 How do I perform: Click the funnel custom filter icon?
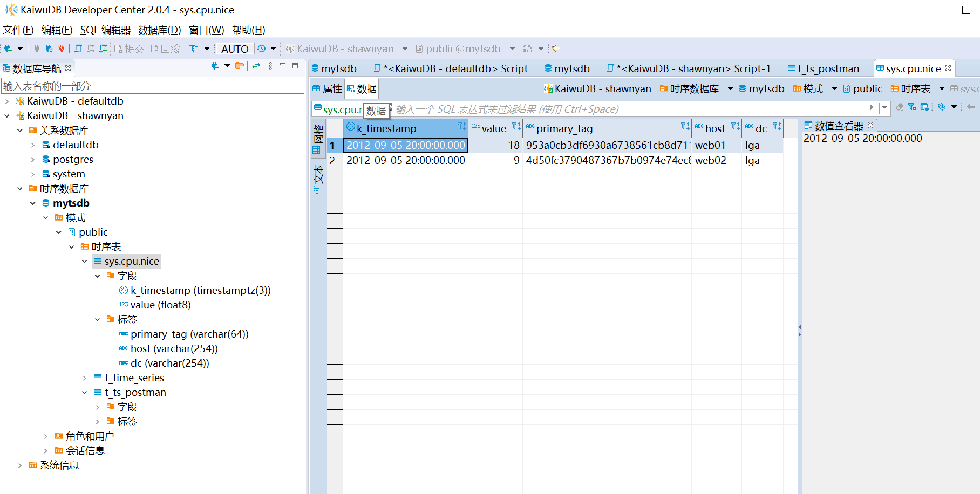[x=912, y=107]
